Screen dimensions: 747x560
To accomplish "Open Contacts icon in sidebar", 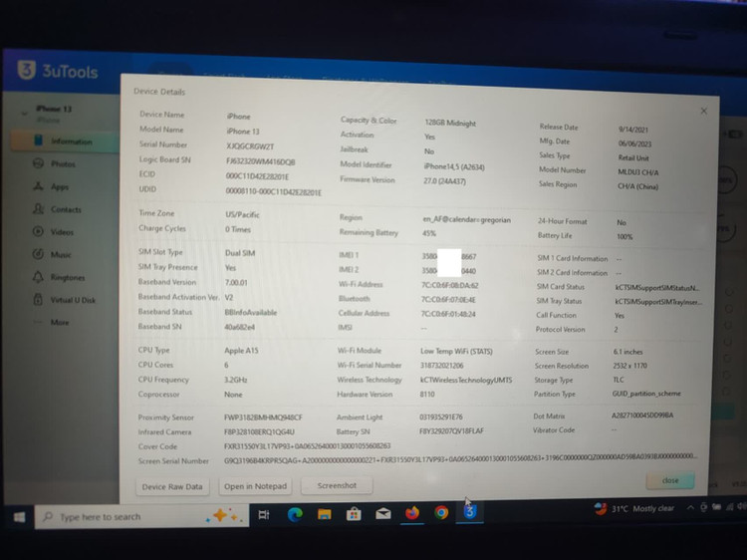I will [x=38, y=208].
